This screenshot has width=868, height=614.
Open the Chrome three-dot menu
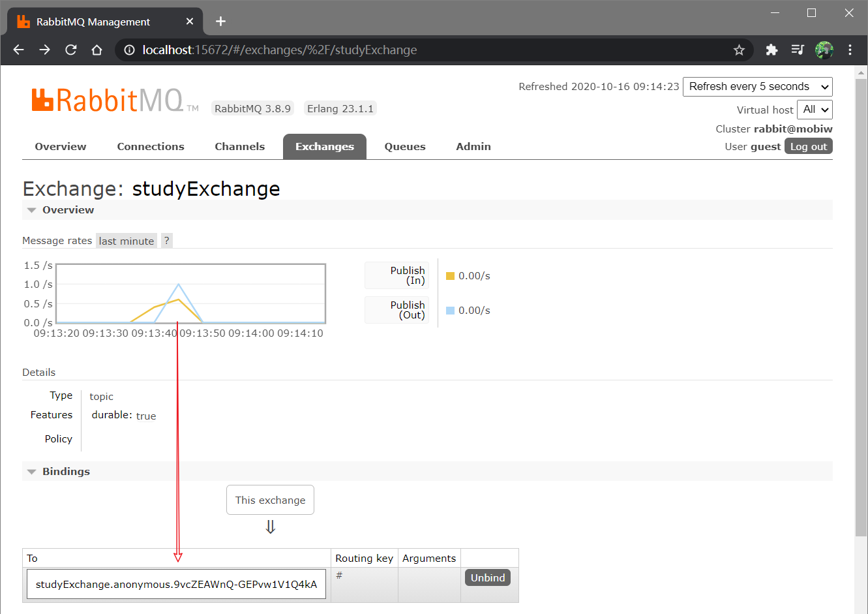(x=850, y=50)
